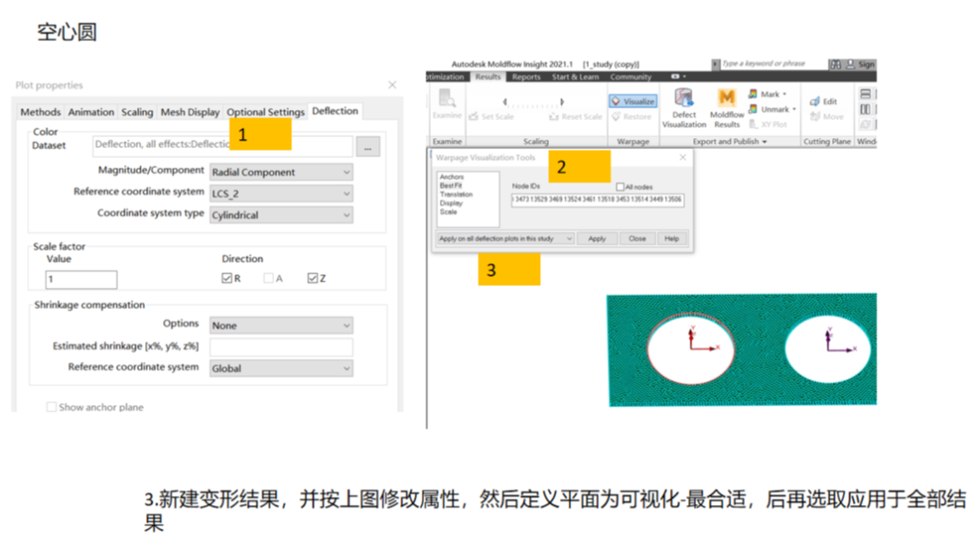This screenshot has width=980, height=544.
Task: Click the Examine results icon
Action: click(446, 99)
